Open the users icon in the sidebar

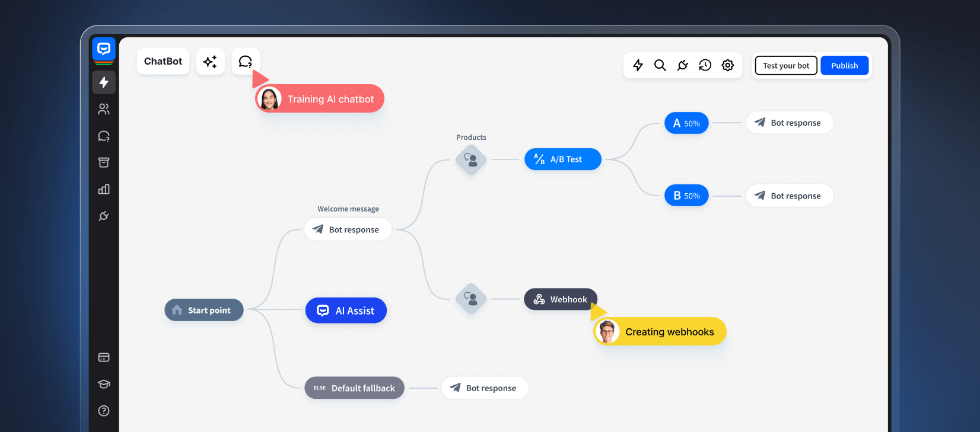(104, 109)
